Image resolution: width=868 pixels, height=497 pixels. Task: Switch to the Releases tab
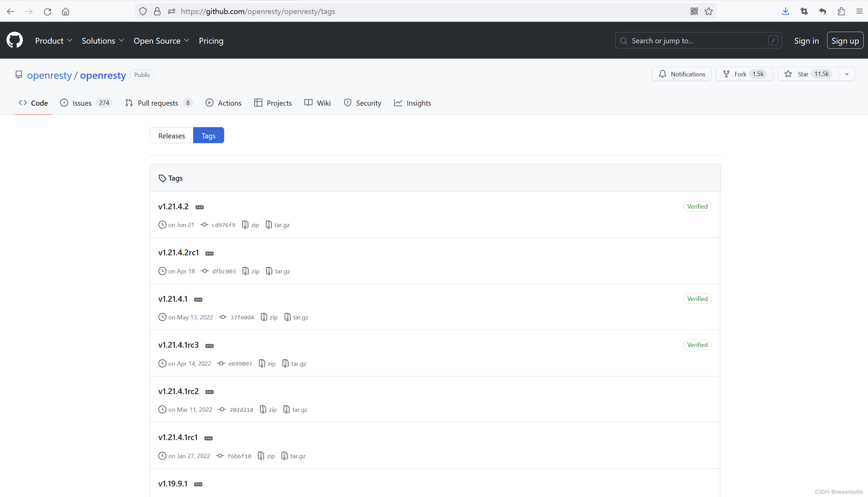point(172,136)
